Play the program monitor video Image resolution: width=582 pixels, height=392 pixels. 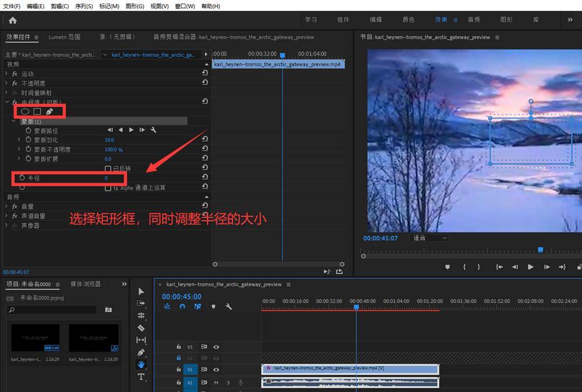pos(531,267)
